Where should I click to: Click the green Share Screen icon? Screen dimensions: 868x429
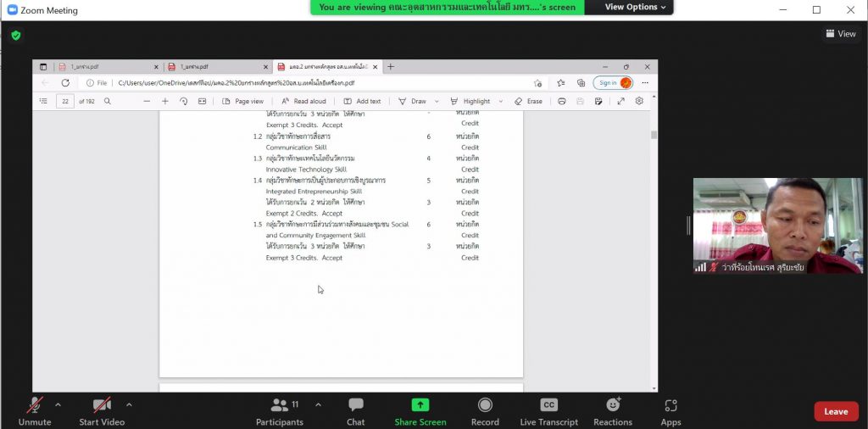(x=420, y=405)
